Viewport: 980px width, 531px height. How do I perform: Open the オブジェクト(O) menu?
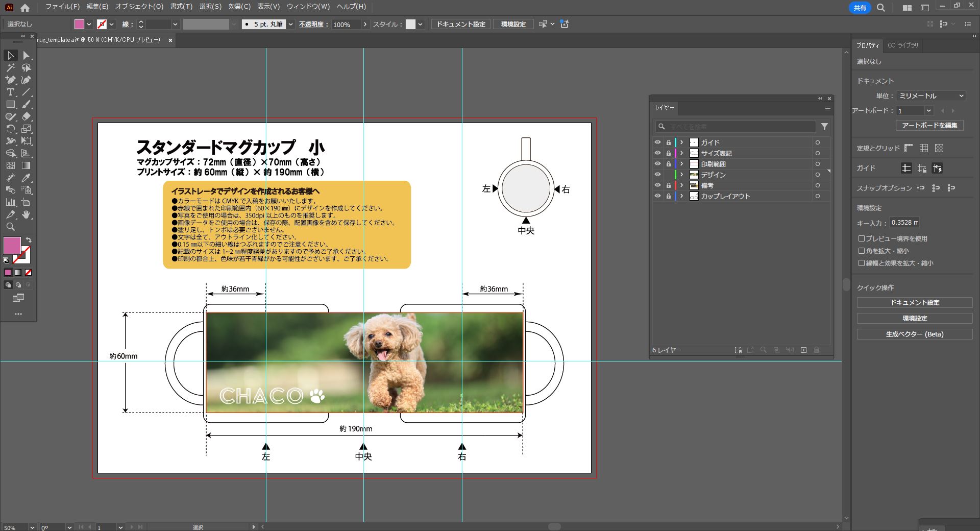pyautogui.click(x=139, y=7)
